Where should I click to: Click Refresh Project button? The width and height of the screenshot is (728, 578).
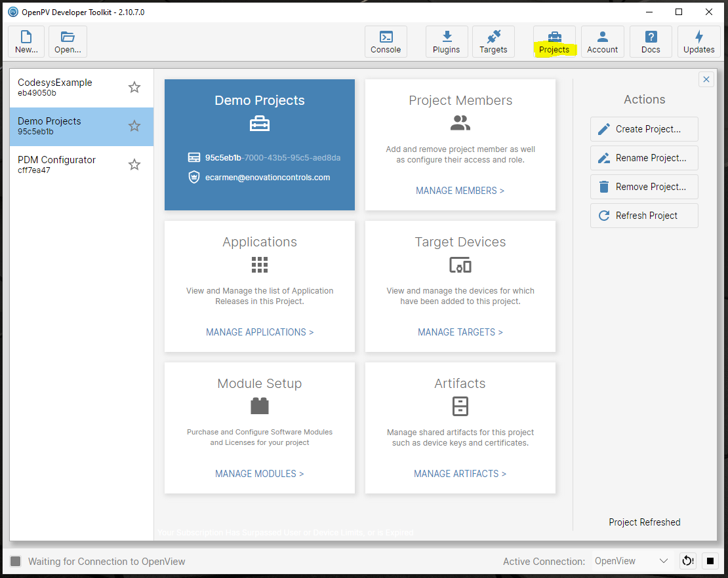(x=644, y=215)
